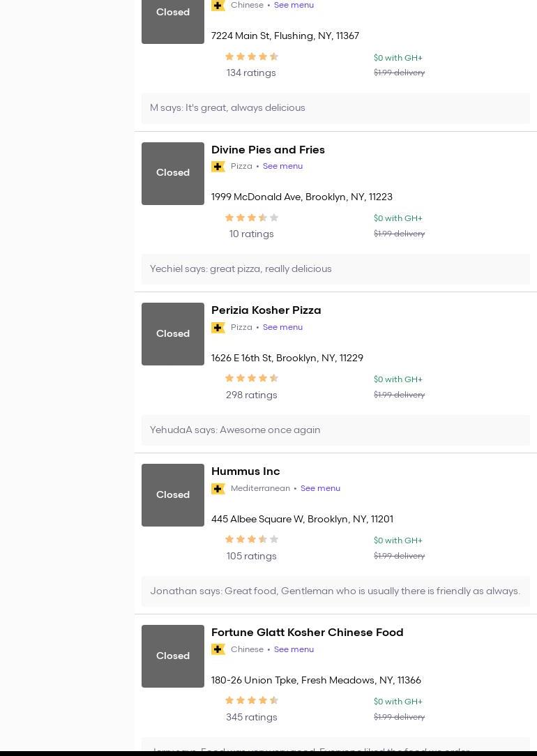Click GH+ badge icon for Divine Pies and Fries
This screenshot has width=537, height=756.
(x=218, y=167)
